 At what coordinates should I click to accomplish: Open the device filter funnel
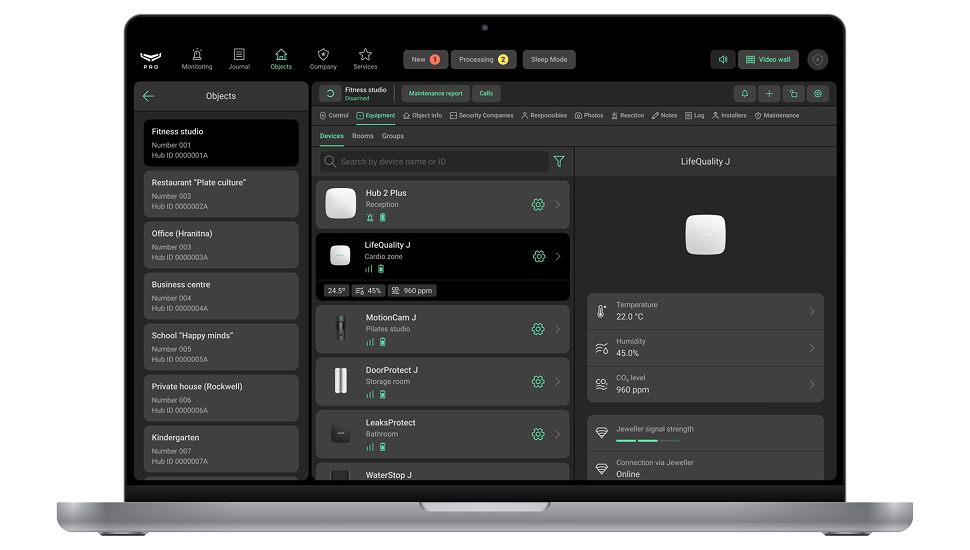pyautogui.click(x=559, y=161)
